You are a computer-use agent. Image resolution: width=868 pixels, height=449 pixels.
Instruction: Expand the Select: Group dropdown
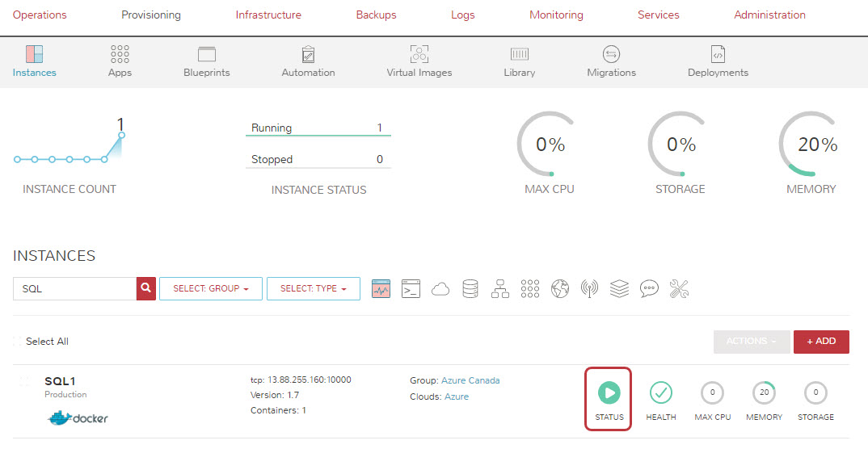click(x=211, y=288)
